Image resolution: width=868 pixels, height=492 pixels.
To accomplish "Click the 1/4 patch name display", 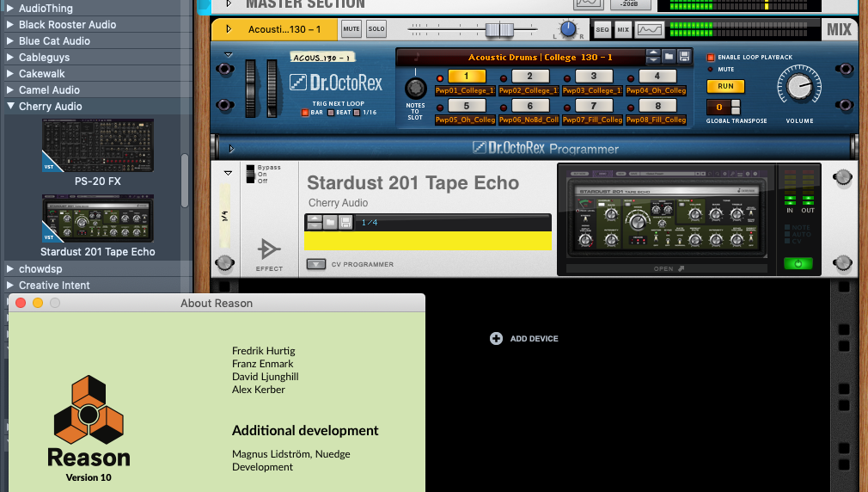I will tap(454, 222).
